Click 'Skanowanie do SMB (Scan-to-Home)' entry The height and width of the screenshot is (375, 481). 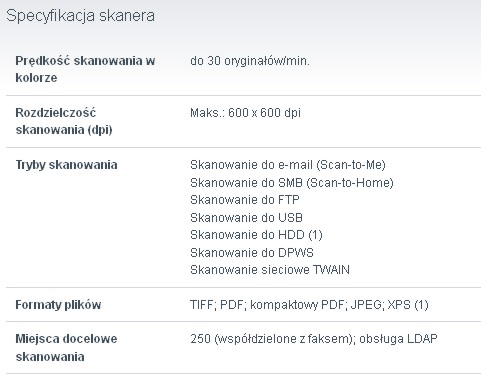tap(292, 183)
